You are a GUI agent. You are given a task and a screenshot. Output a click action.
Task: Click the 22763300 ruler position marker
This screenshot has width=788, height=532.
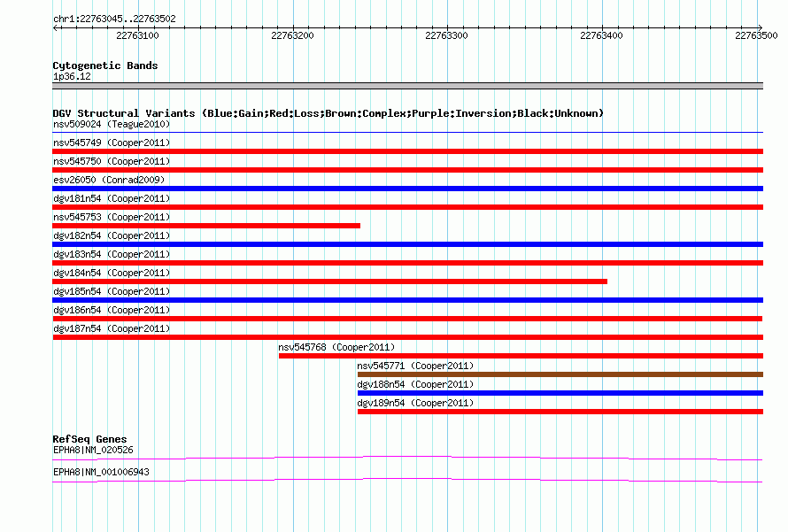click(x=447, y=35)
